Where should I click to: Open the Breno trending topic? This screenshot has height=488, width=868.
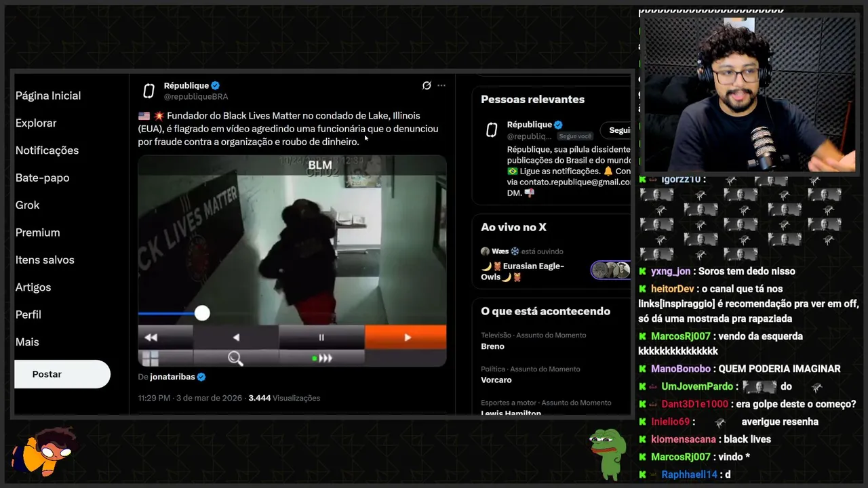pos(492,346)
